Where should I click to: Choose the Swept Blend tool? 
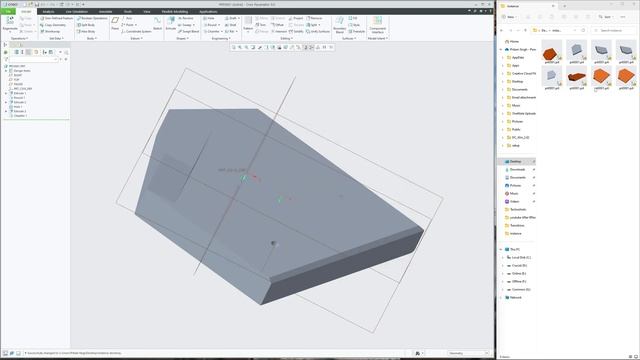point(188,31)
